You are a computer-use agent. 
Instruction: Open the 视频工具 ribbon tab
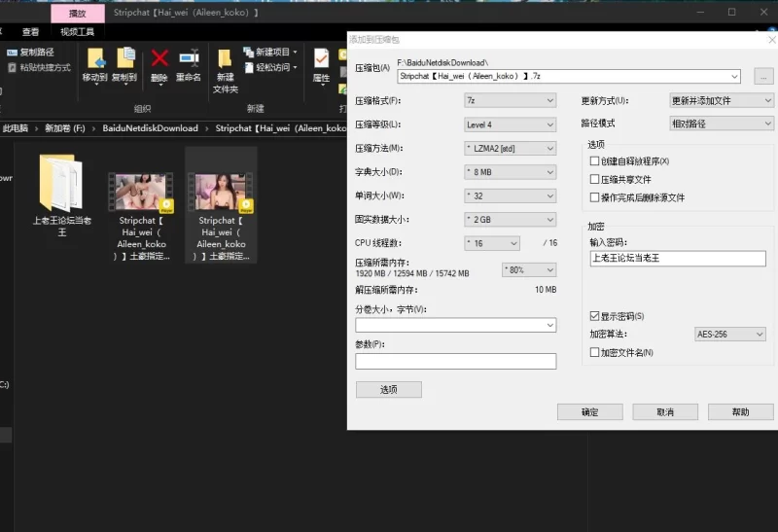point(77,32)
